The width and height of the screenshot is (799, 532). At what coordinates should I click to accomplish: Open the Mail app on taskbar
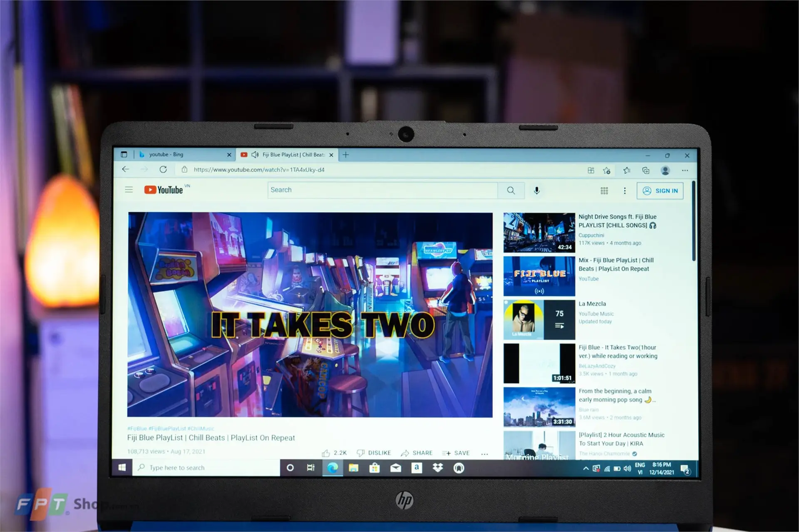coord(396,468)
